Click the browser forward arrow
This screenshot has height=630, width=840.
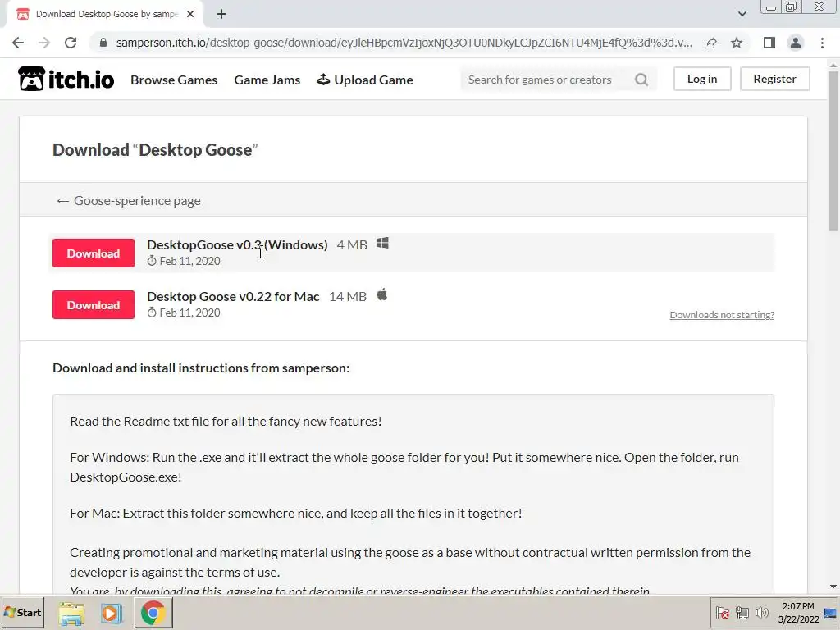(44, 43)
